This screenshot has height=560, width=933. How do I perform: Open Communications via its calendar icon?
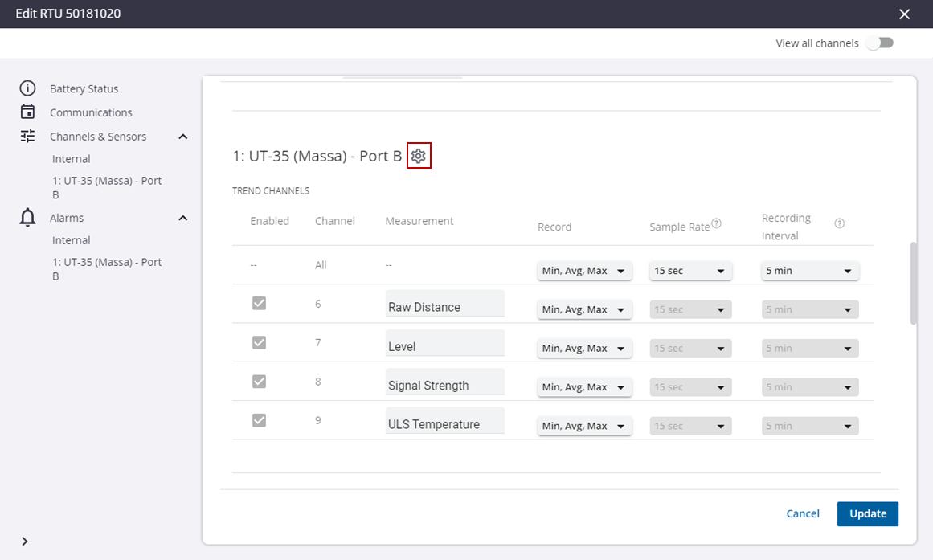[x=27, y=112]
